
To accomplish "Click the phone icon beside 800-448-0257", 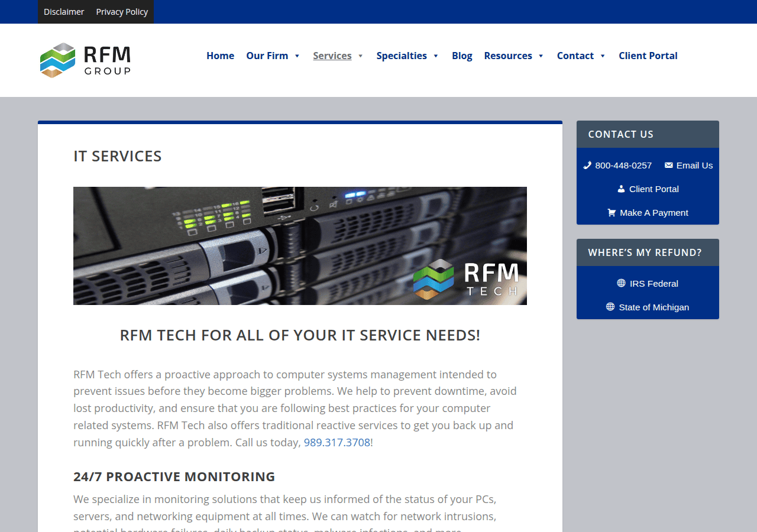I will (x=587, y=166).
